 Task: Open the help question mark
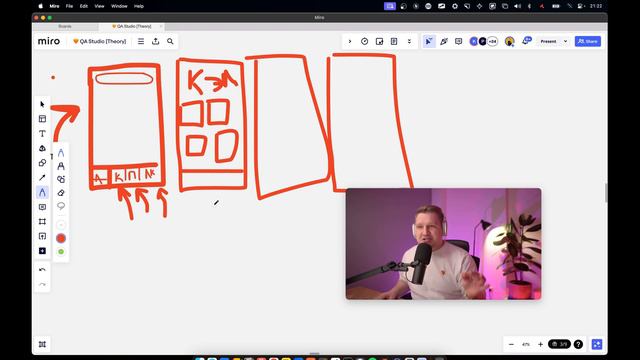578,344
